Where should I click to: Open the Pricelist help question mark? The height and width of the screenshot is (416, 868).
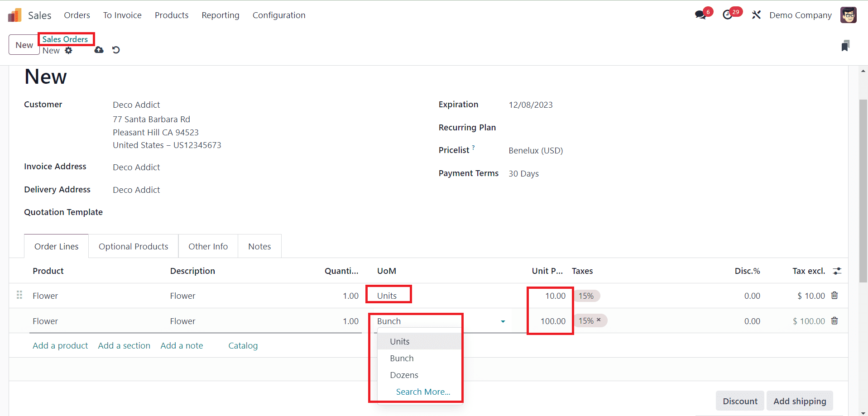pyautogui.click(x=473, y=147)
